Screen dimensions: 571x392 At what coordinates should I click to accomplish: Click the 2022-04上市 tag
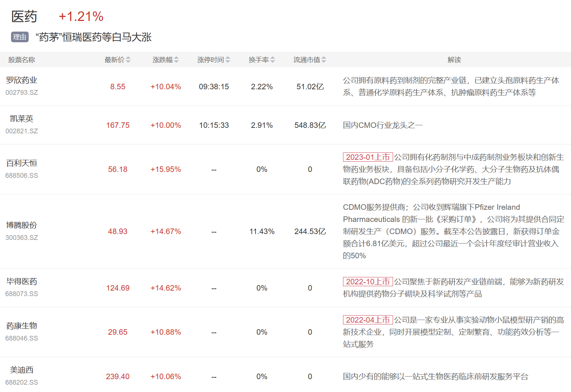[x=368, y=320]
